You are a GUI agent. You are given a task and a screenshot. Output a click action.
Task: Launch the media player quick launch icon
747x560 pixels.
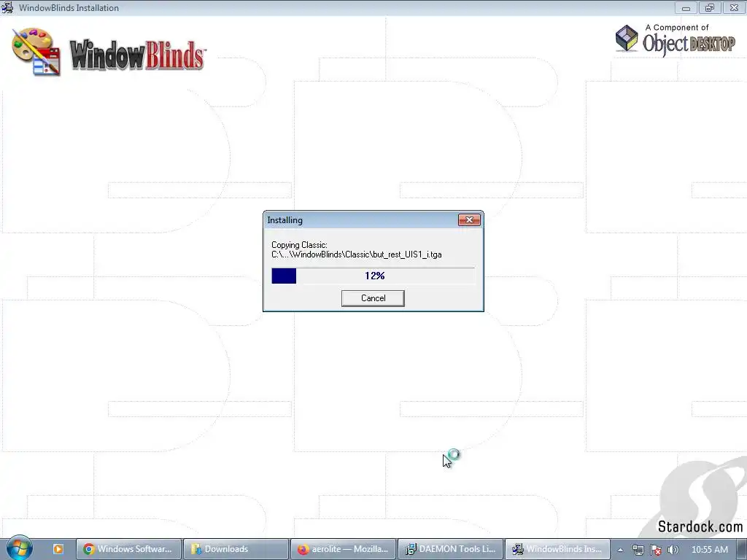(58, 549)
